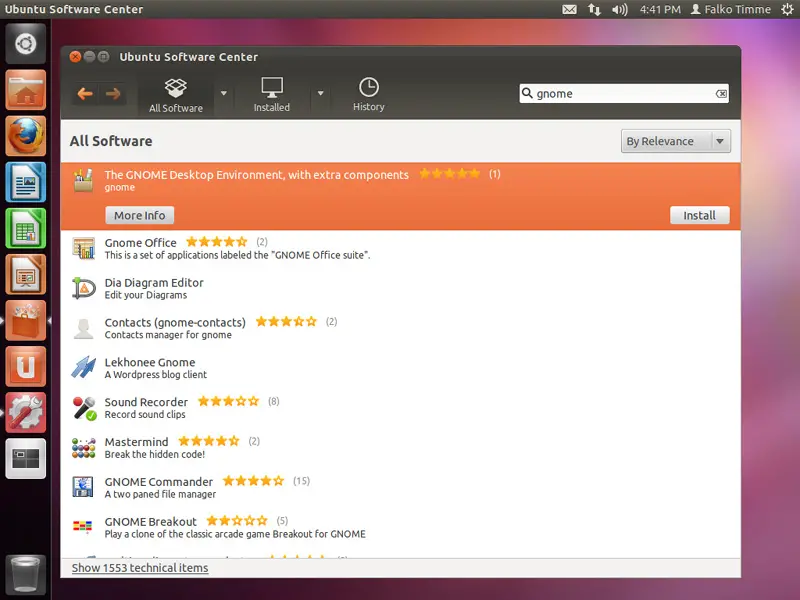800x600 pixels.
Task: Click in the search field containing gnome
Action: pyautogui.click(x=623, y=94)
